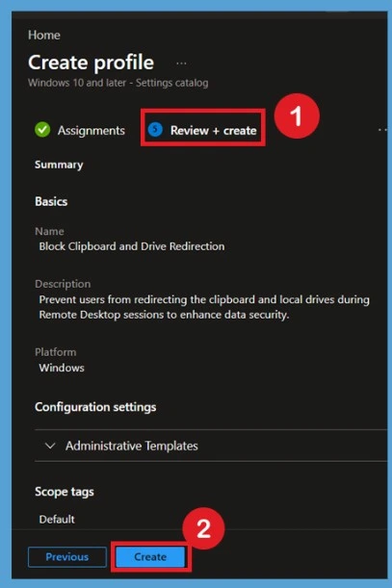
Task: Click the 'Create profile' page title
Action: pyautogui.click(x=91, y=63)
